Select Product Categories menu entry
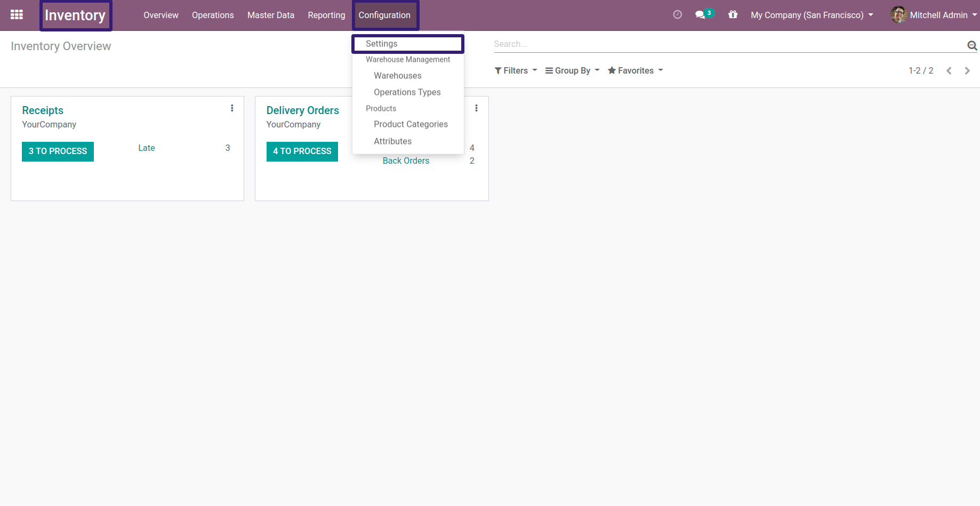 click(x=411, y=124)
